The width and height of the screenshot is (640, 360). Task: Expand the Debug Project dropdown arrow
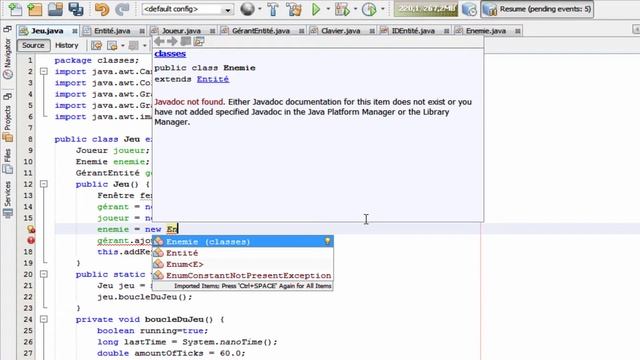pyautogui.click(x=355, y=9)
